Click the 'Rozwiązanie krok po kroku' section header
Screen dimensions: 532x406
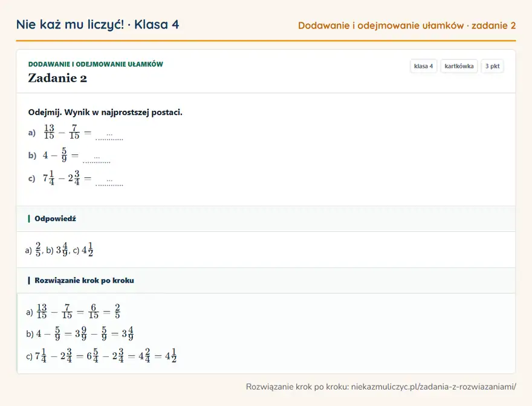pyautogui.click(x=84, y=280)
